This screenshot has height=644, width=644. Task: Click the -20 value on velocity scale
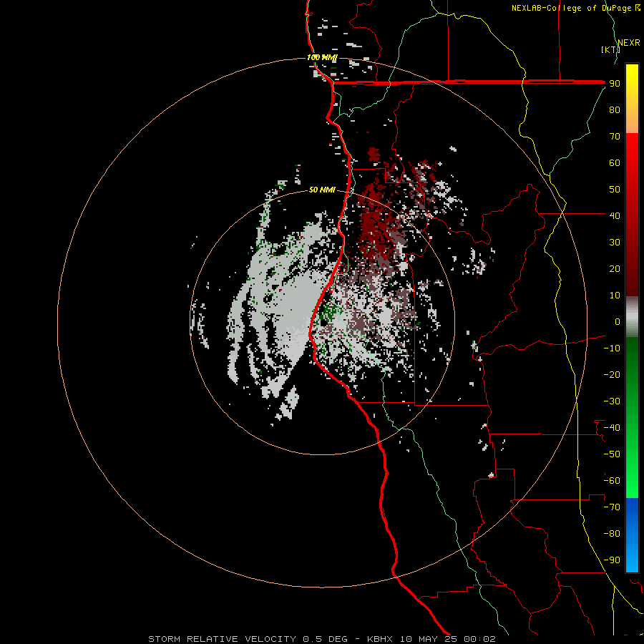612,374
